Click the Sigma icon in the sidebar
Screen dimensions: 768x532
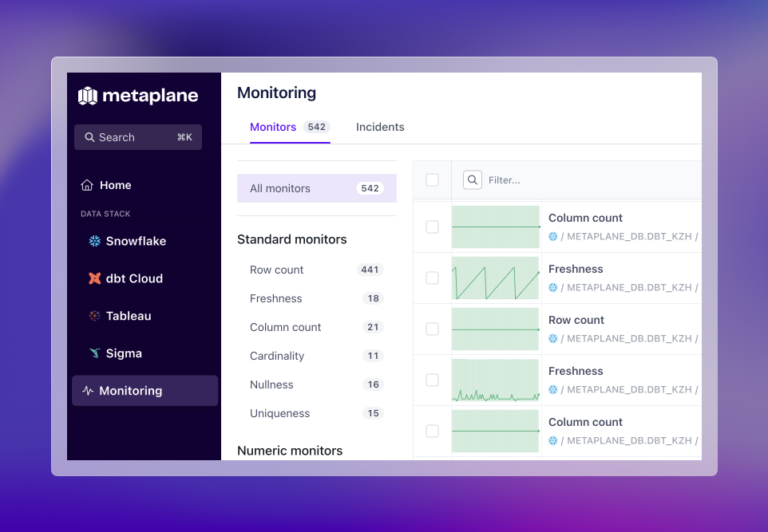point(93,353)
